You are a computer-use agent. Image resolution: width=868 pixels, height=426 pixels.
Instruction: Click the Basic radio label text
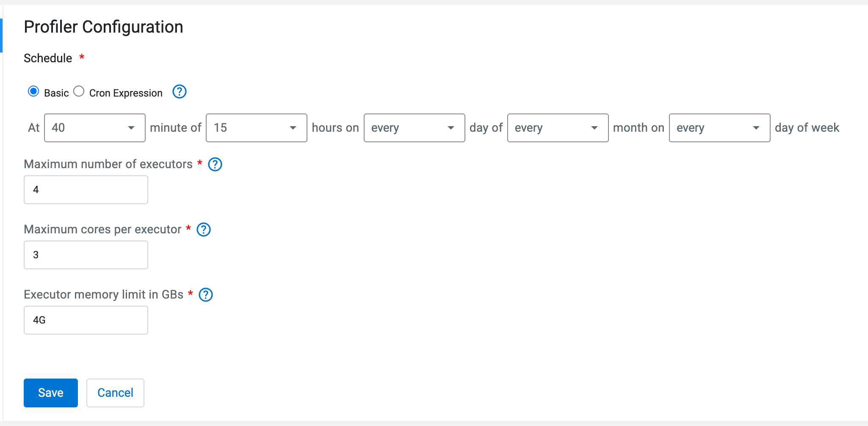(56, 93)
